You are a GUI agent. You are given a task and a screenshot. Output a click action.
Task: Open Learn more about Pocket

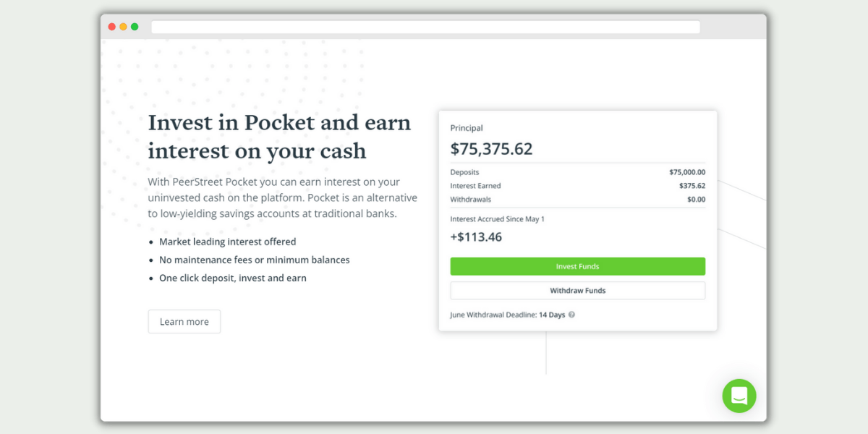point(184,321)
